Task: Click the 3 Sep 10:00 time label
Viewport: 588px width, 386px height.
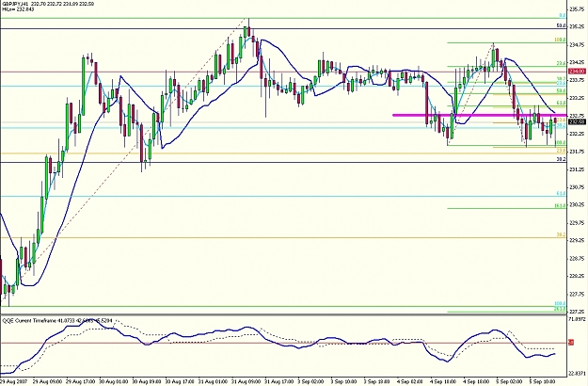Action: pyautogui.click(x=345, y=381)
